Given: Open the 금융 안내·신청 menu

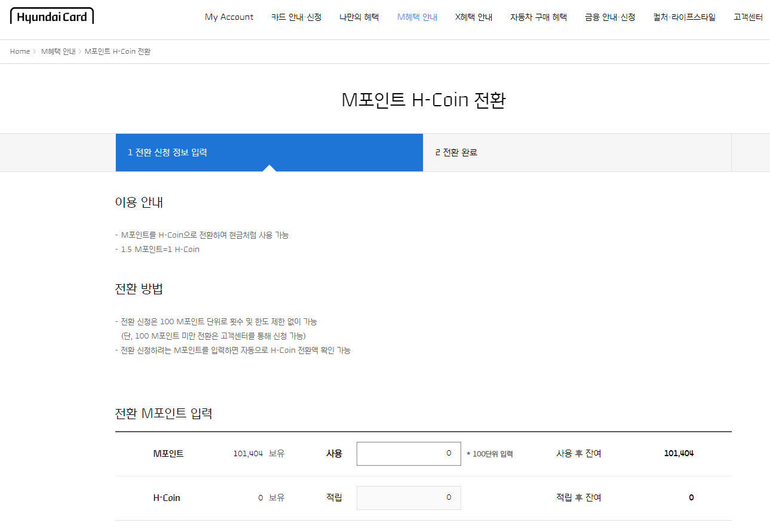Looking at the screenshot, I should [610, 17].
